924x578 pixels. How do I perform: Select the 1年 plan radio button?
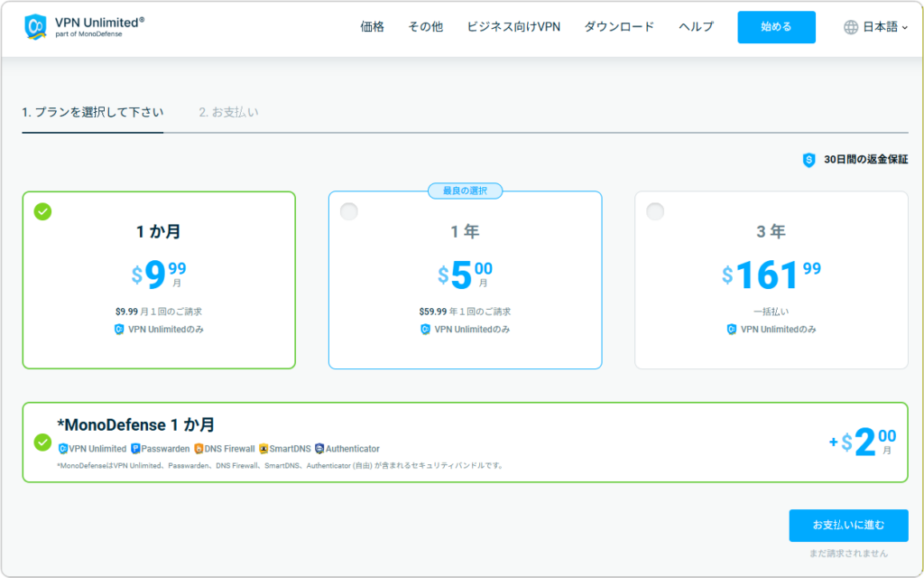(x=349, y=211)
